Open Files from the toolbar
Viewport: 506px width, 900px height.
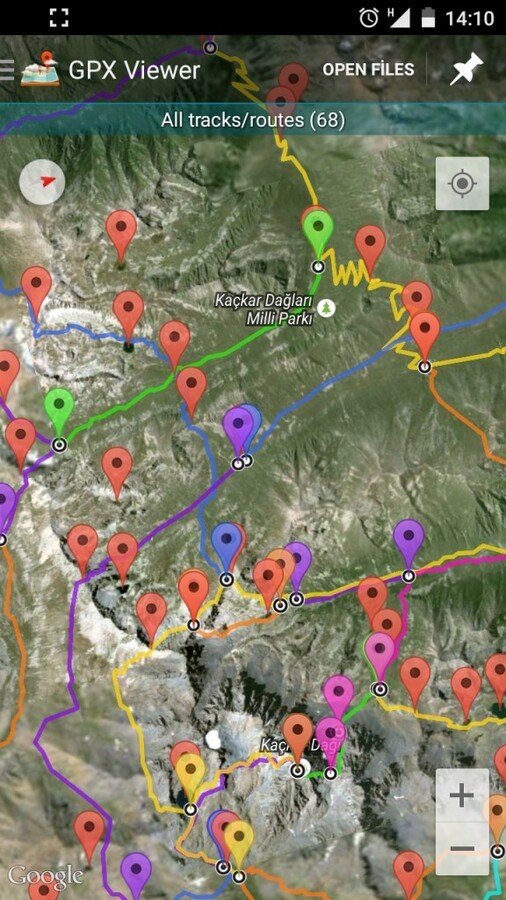coord(368,69)
